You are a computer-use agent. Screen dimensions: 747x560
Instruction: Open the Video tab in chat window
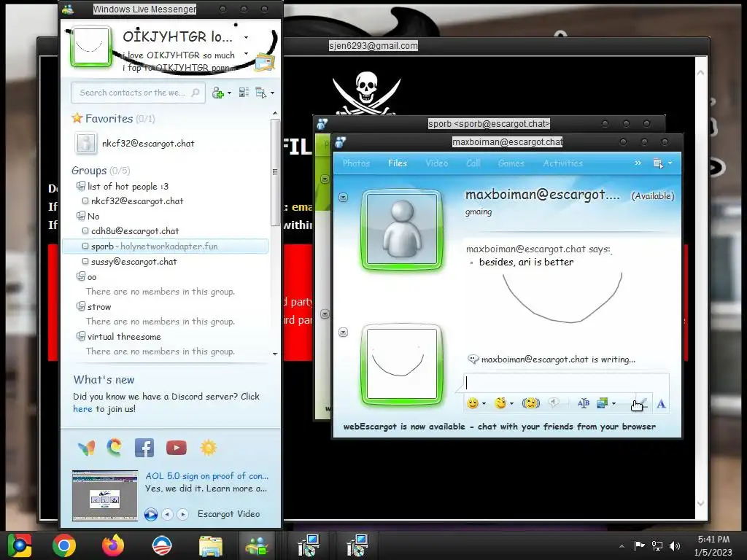coord(436,163)
